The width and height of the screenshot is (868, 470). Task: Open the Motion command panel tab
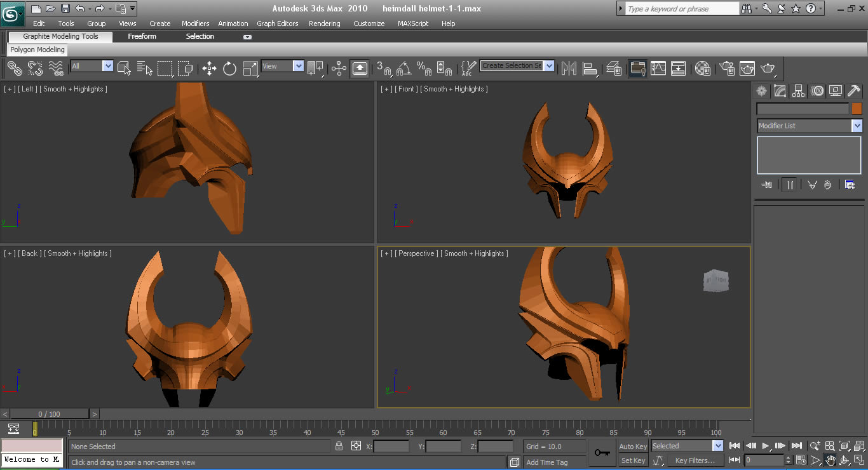click(x=817, y=91)
